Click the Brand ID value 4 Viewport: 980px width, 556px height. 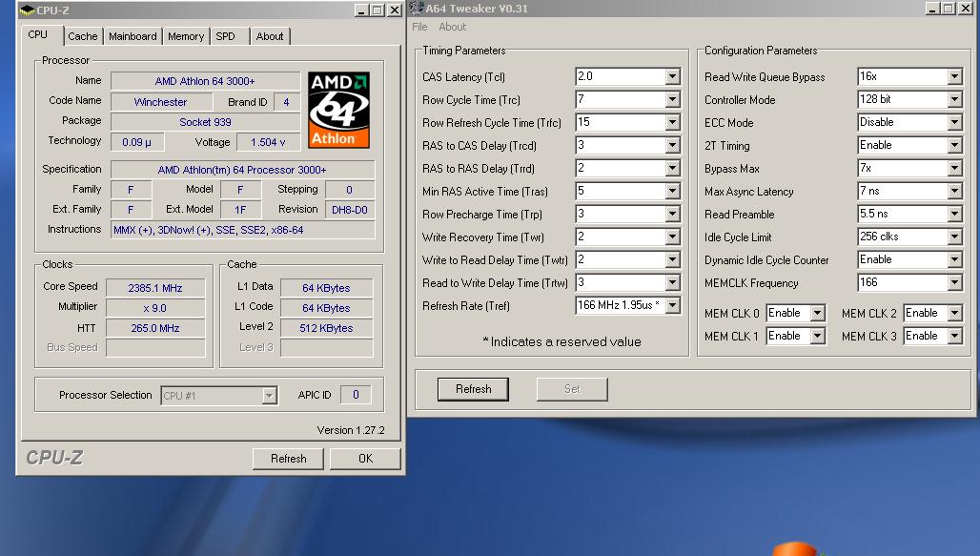click(286, 102)
